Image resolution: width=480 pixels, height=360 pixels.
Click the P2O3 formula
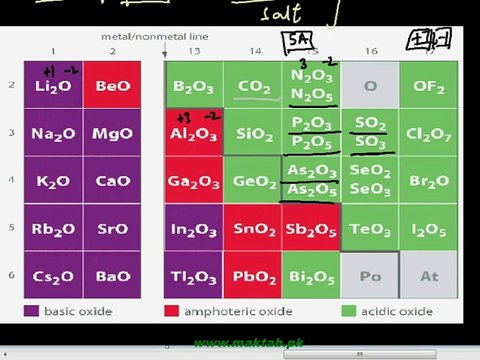click(311, 124)
